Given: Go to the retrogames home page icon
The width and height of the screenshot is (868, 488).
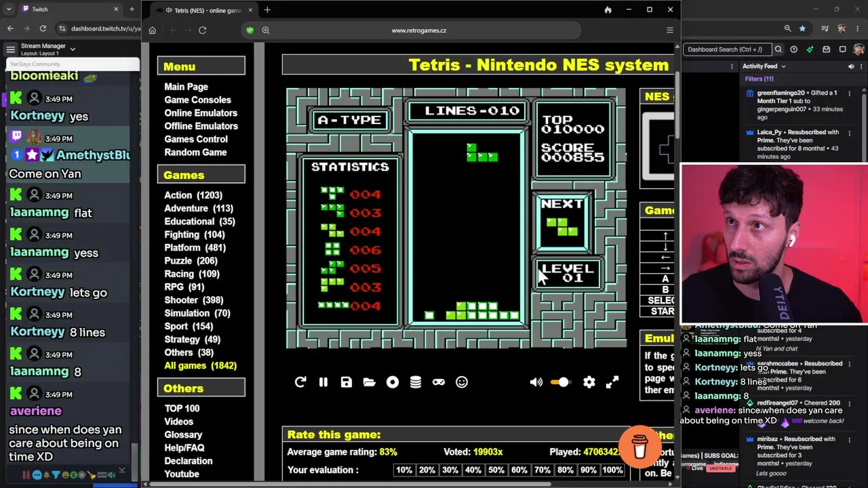Looking at the screenshot, I should pyautogui.click(x=153, y=30).
